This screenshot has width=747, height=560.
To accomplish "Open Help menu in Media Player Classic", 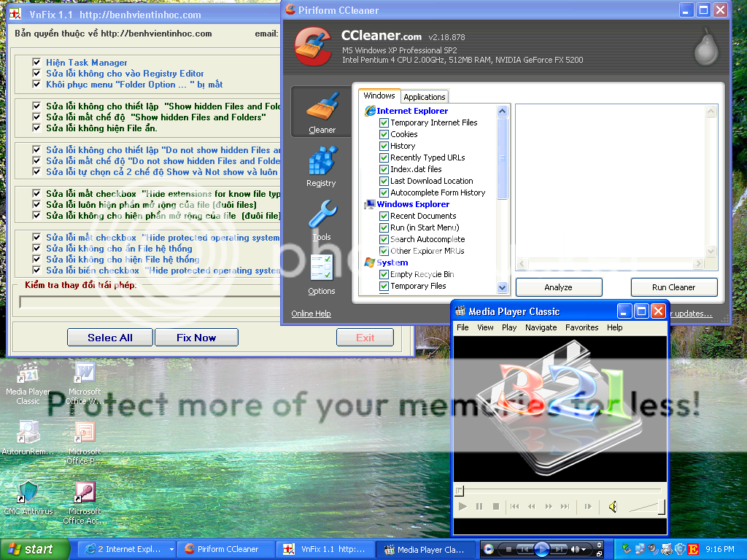I will point(614,327).
